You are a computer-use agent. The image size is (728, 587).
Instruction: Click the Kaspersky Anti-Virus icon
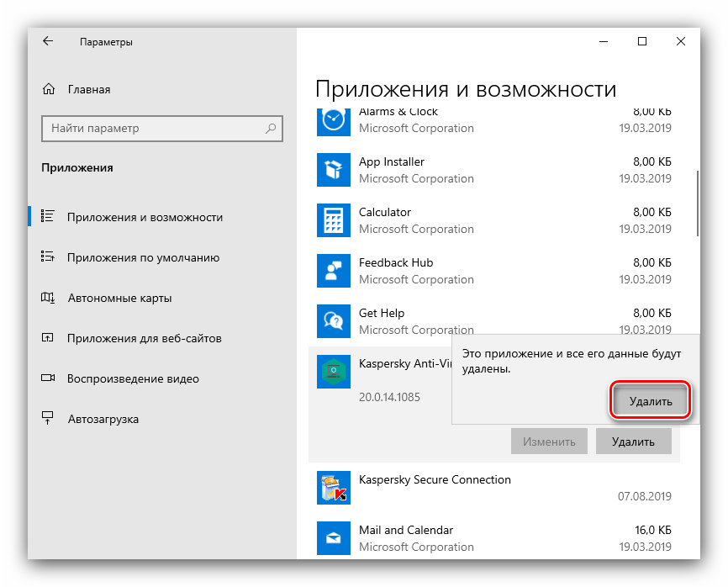coord(333,371)
